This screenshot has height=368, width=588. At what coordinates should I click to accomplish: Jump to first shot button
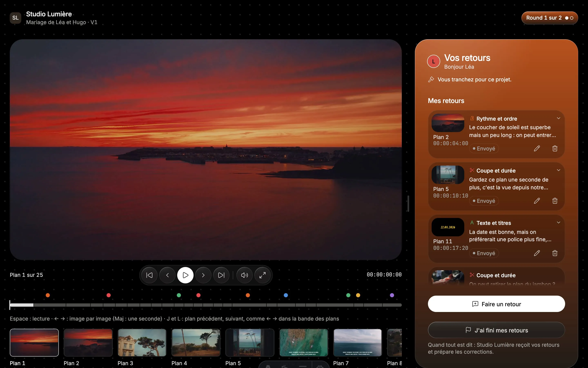149,275
